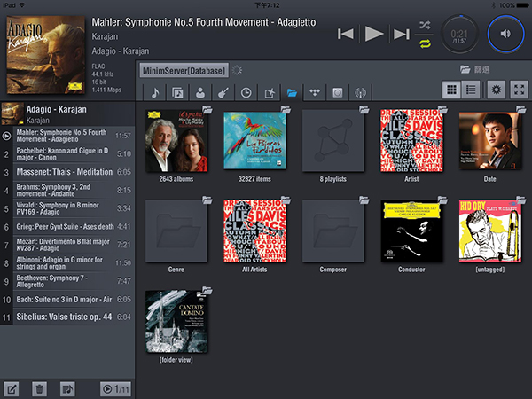Screen dimensions: 532x399
Task: Play Vivaldi: Symphony in B minor RV169
Action: [x=67, y=208]
